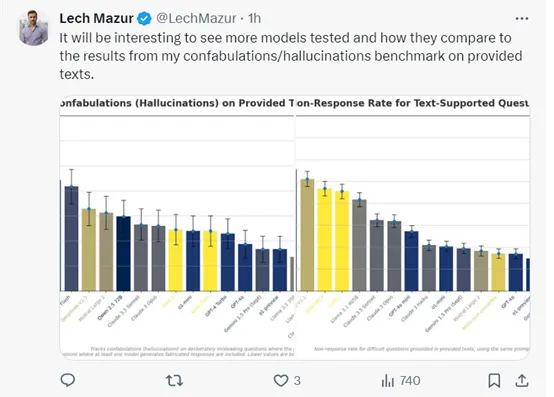
Task: Visit the @LechMazur handle link
Action: click(196, 18)
